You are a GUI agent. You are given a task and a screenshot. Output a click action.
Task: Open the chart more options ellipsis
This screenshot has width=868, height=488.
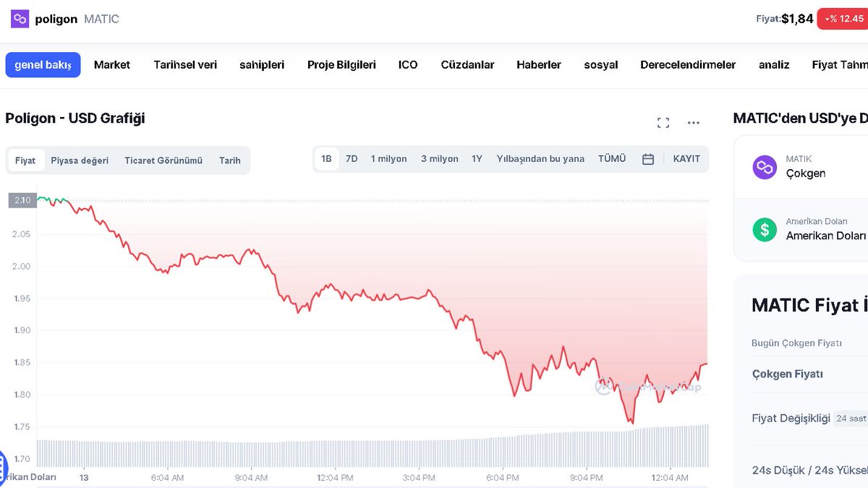pos(694,123)
